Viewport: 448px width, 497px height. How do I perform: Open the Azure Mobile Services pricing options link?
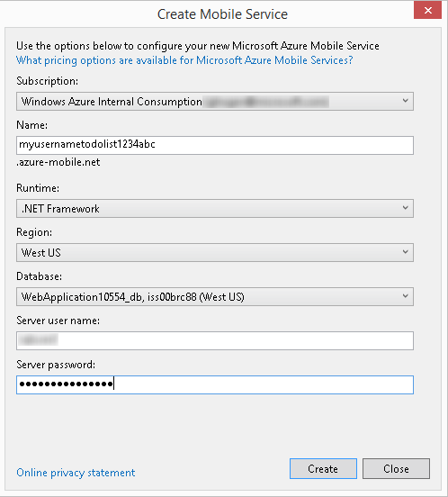point(184,60)
